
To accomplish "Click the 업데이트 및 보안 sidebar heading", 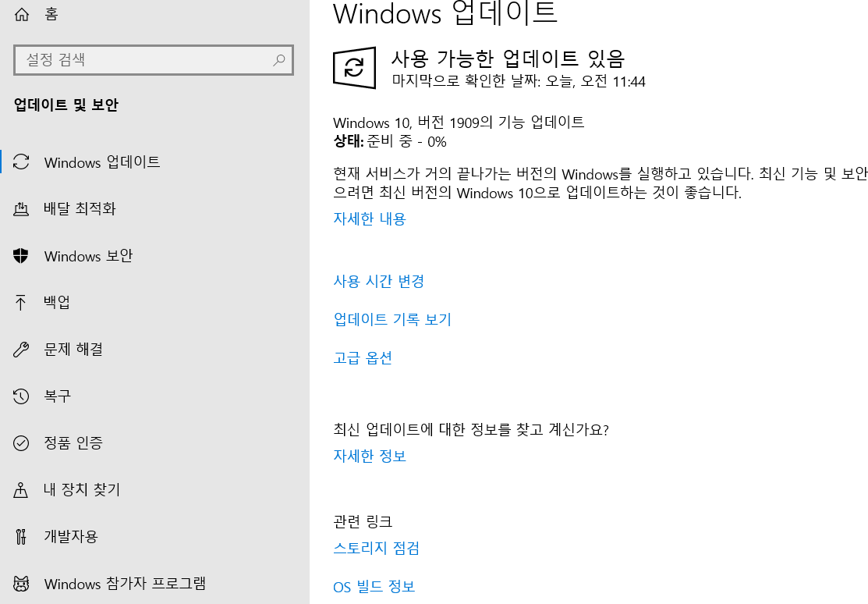I will 66,105.
